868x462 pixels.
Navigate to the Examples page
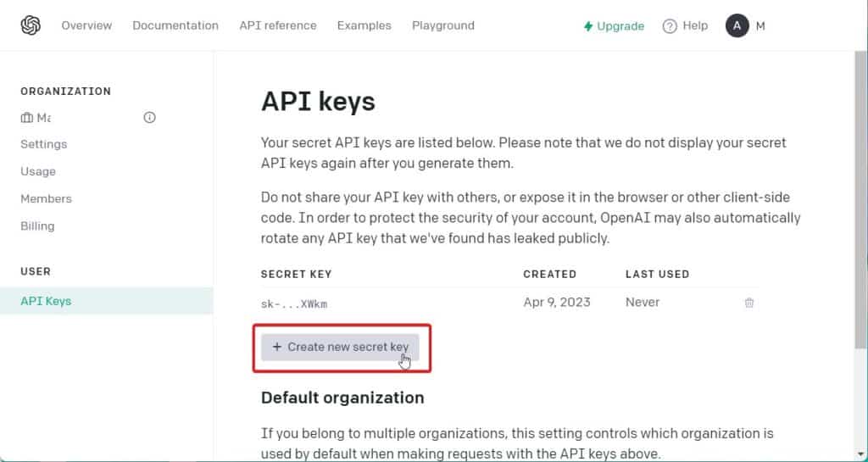[364, 25]
